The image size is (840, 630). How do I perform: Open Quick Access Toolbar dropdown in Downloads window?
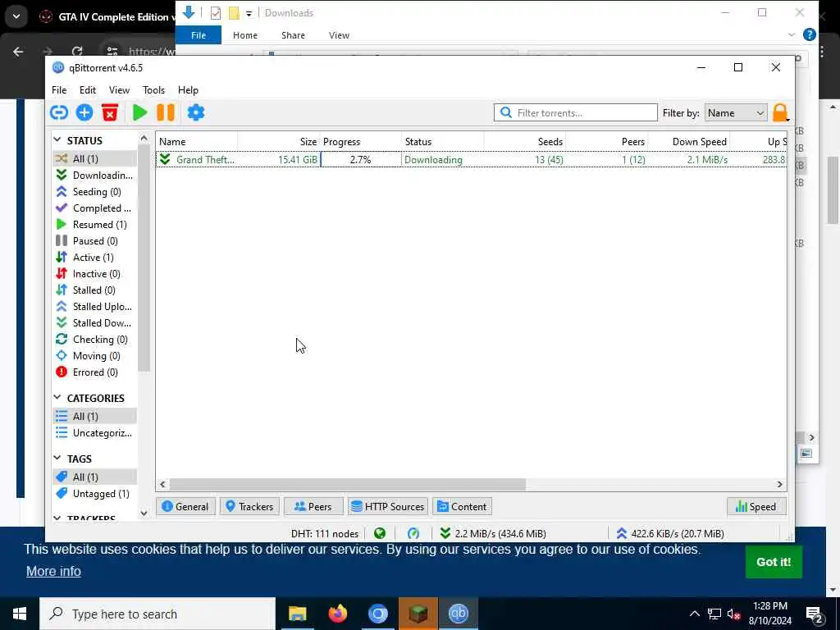tap(249, 13)
